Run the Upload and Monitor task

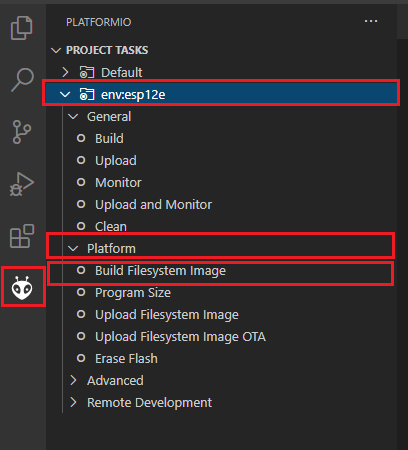(153, 205)
